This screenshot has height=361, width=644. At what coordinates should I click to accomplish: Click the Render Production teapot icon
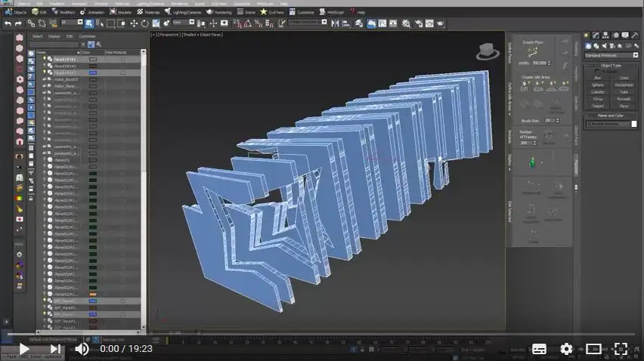(x=440, y=24)
